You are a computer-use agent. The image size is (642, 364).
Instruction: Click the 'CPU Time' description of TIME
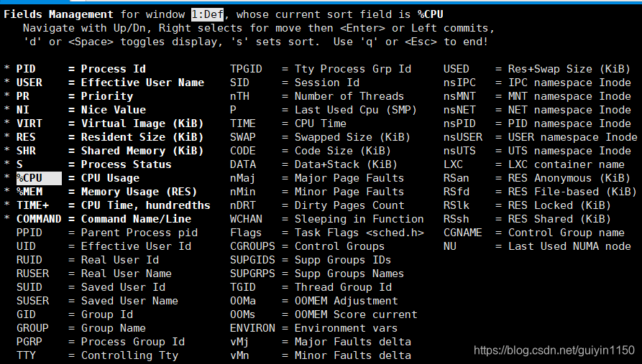click(x=321, y=123)
